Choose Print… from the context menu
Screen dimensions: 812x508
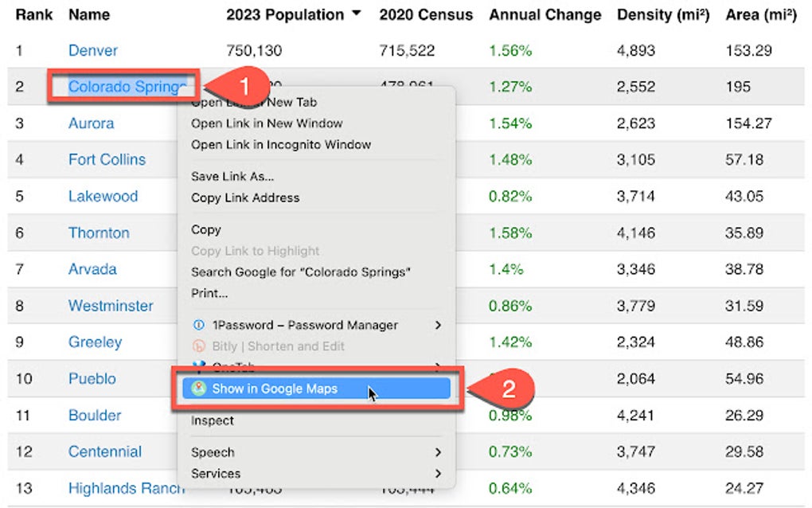point(209,293)
